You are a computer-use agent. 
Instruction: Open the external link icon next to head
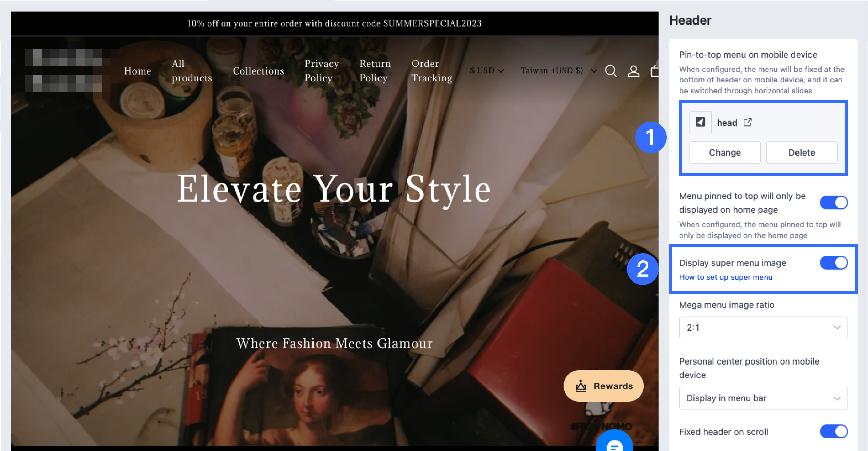[748, 123]
